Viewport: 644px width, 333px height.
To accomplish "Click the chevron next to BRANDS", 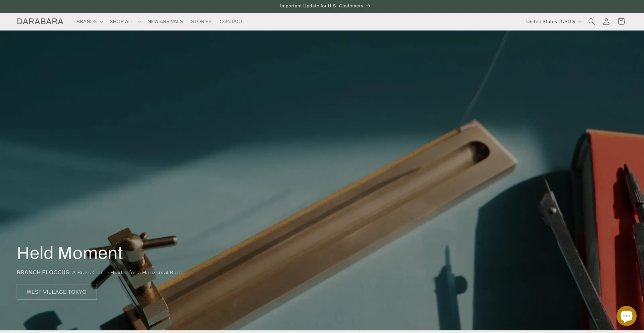I will [102, 22].
